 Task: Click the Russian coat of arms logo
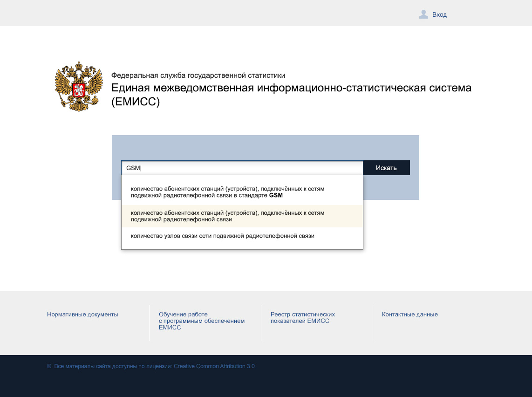(79, 87)
